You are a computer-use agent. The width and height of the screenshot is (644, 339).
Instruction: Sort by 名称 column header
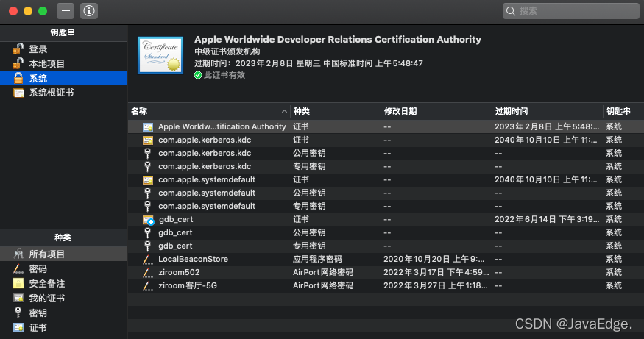pos(139,111)
